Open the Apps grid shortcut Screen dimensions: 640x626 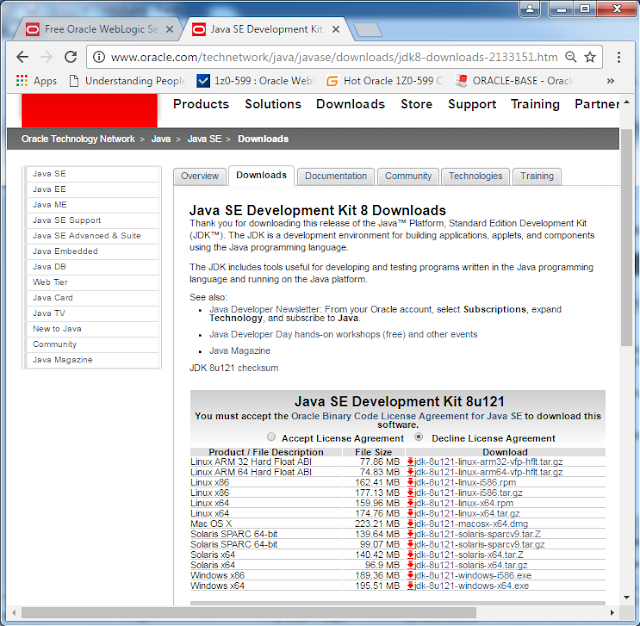point(36,81)
